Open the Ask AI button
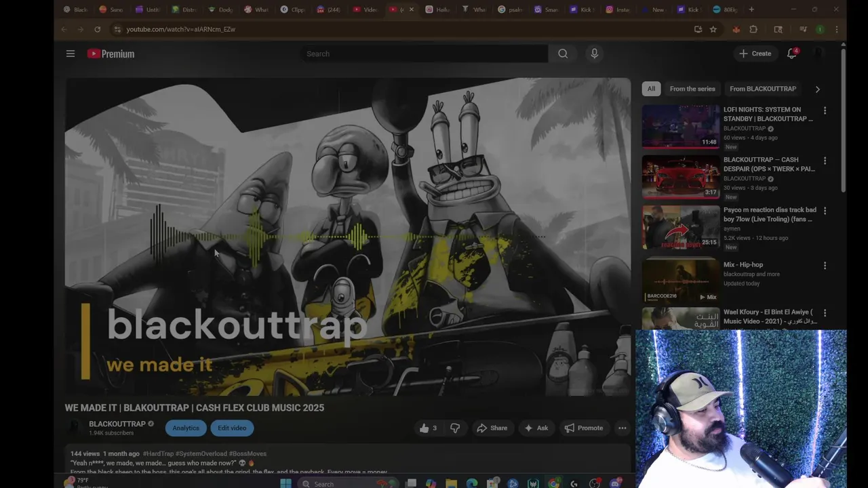This screenshot has height=488, width=868. [536, 428]
